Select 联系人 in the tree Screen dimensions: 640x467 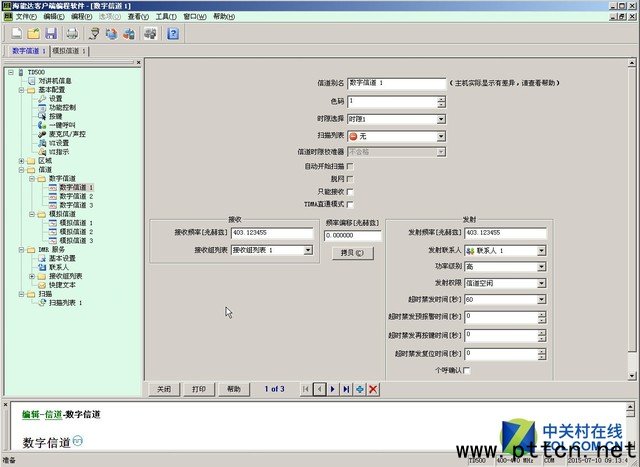62,266
